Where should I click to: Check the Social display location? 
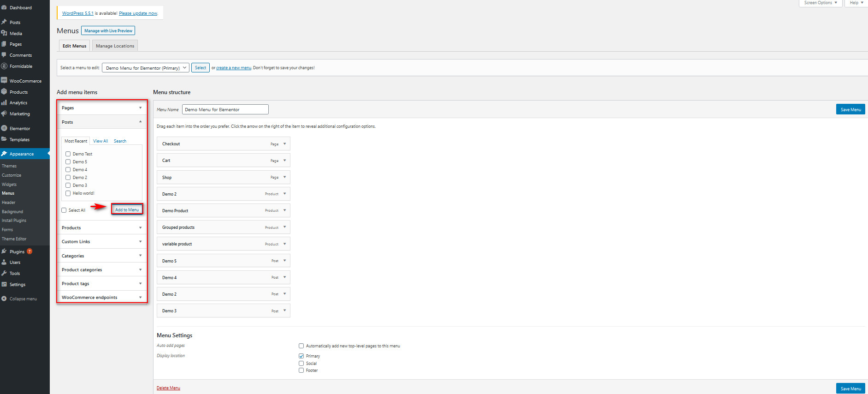tap(301, 363)
